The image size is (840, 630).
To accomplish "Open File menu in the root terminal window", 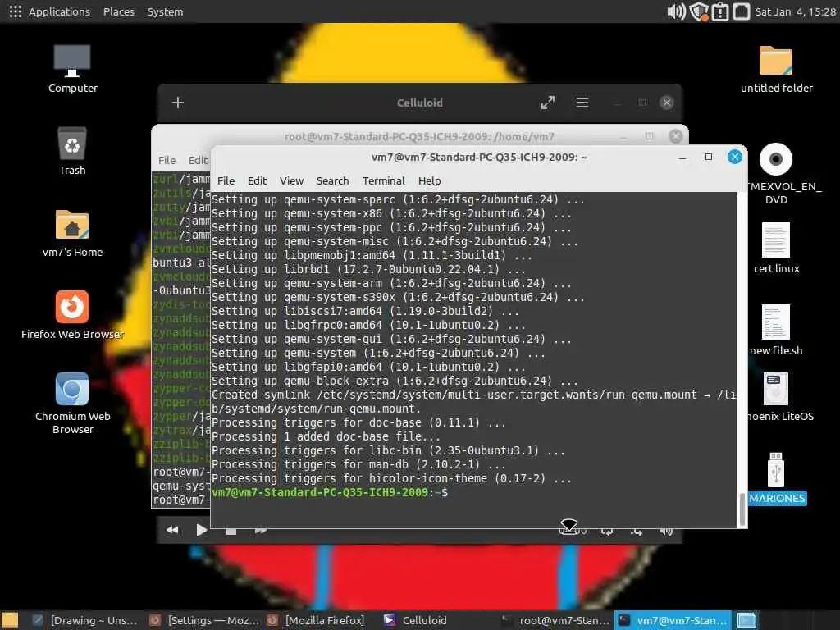I will (167, 160).
